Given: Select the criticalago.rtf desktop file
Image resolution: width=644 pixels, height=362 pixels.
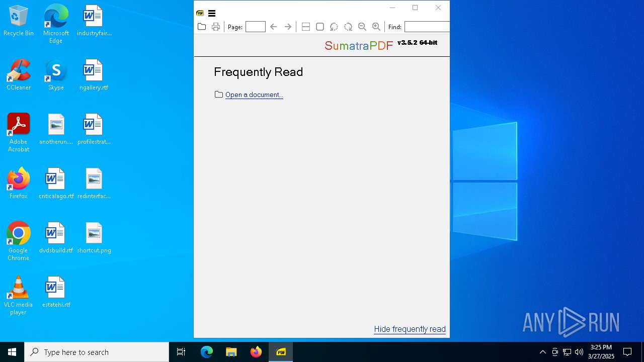Looking at the screenshot, I should coord(56,184).
